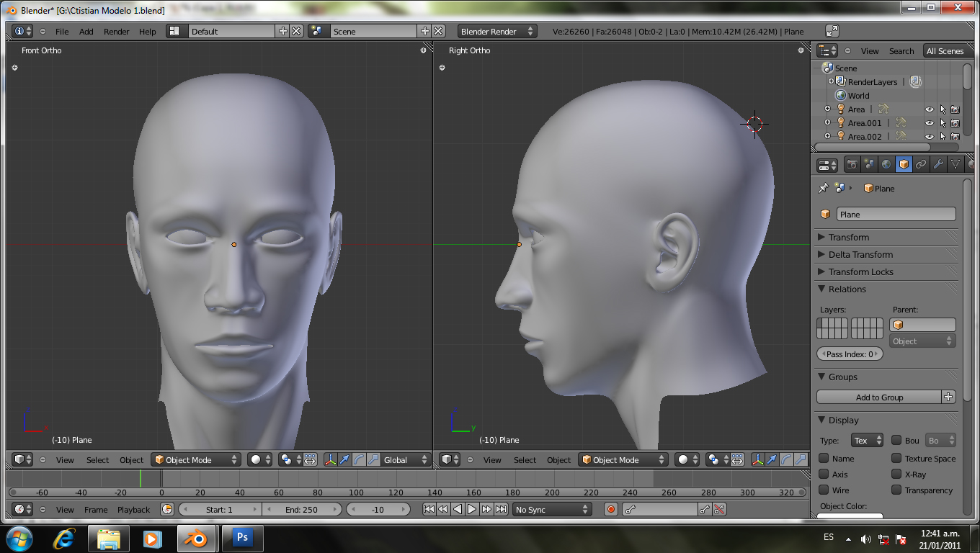Open the Modifiers wrench tab in Properties
The width and height of the screenshot is (980, 553).
pos(938,165)
